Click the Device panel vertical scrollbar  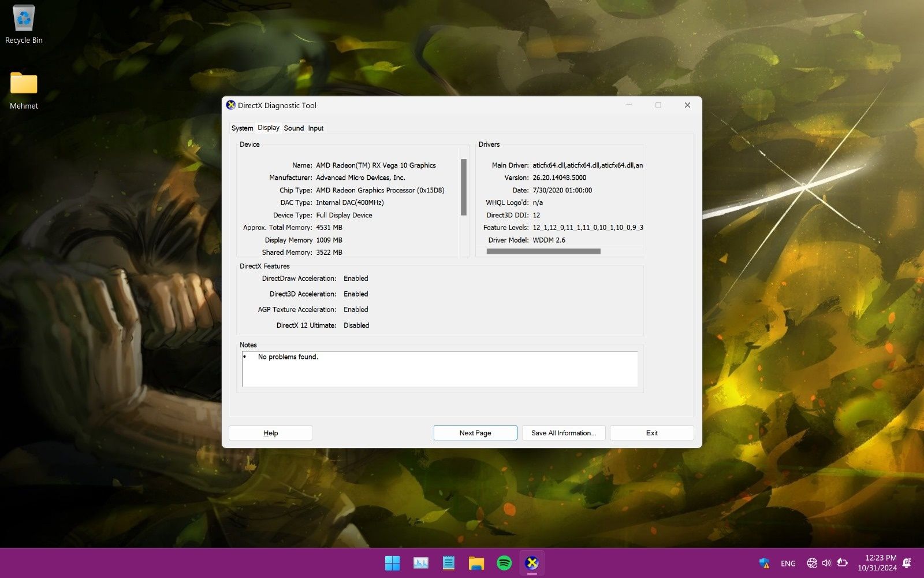tap(463, 187)
